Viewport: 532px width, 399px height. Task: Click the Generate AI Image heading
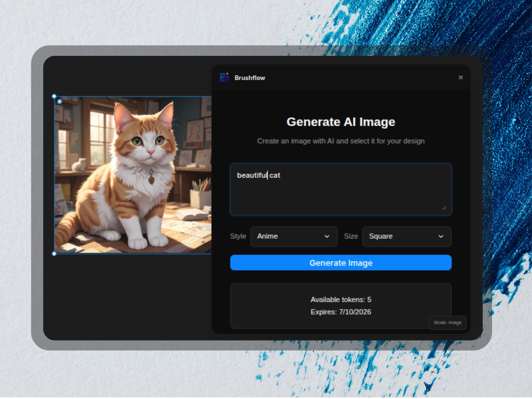pos(340,122)
